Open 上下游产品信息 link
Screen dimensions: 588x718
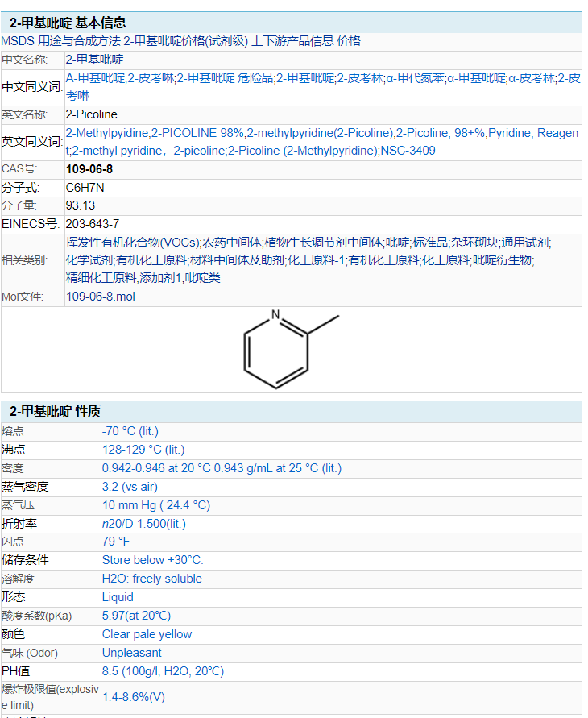coord(293,41)
